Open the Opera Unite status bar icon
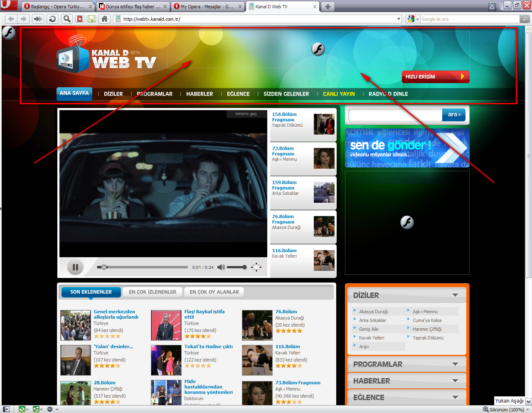This screenshot has width=532, height=413. pyautogui.click(x=36, y=409)
